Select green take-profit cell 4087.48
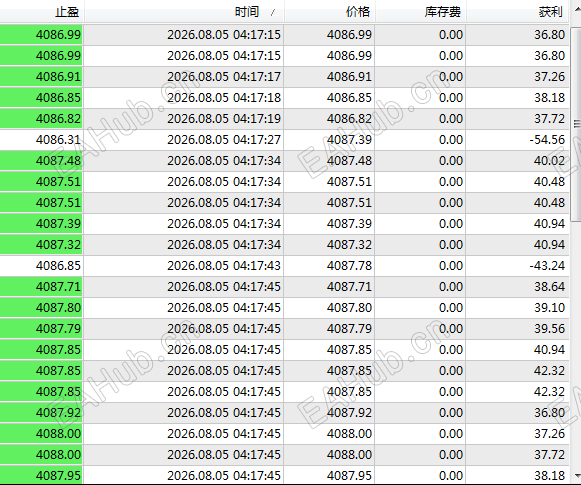Image resolution: width=581 pixels, height=485 pixels. pyautogui.click(x=41, y=161)
